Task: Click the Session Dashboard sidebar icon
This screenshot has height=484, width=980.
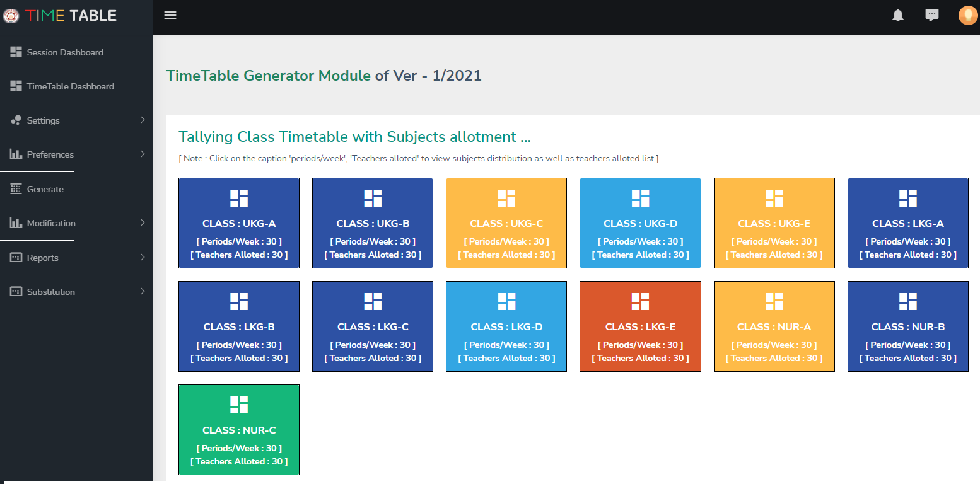Action: point(16,52)
